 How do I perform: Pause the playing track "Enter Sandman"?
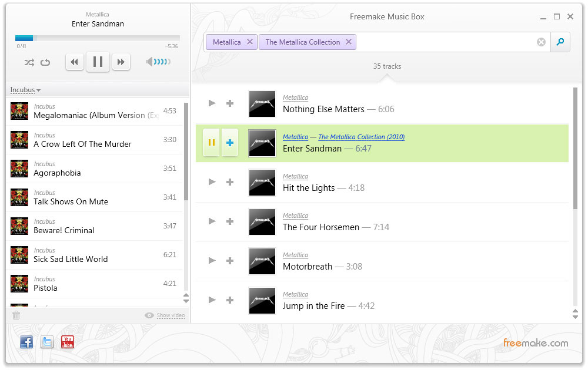211,143
